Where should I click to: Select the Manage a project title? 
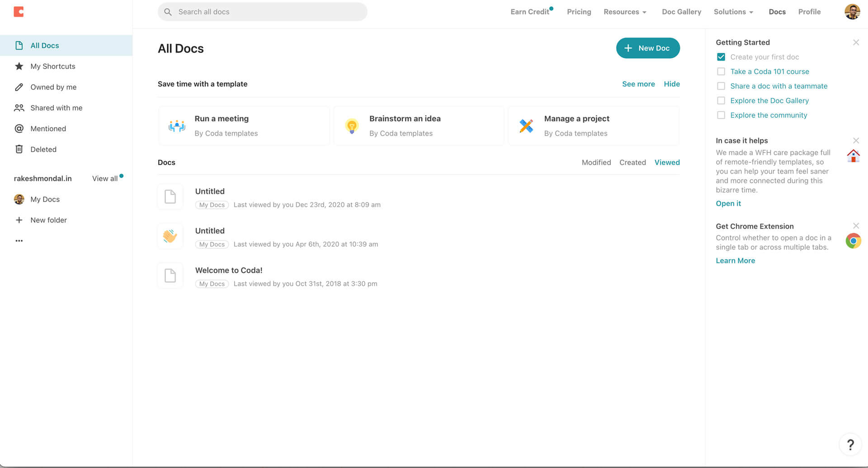click(576, 118)
